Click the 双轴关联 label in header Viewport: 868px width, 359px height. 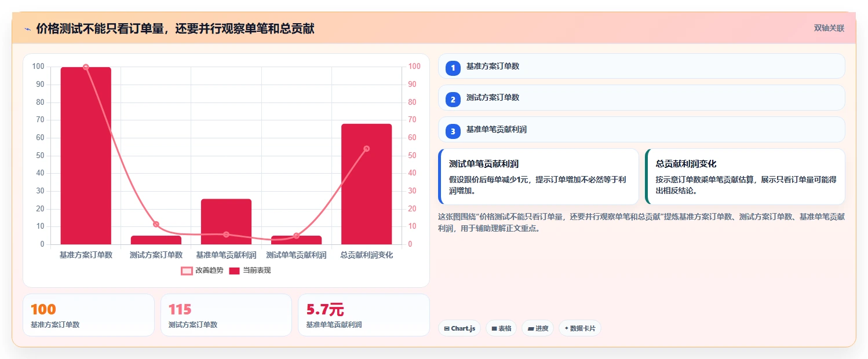tap(829, 28)
